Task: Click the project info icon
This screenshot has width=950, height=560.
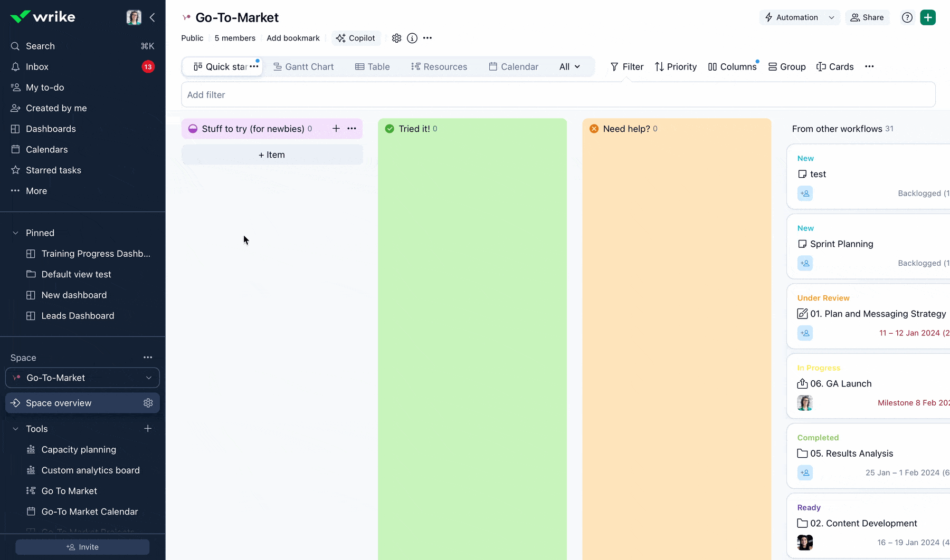Action: pyautogui.click(x=412, y=37)
